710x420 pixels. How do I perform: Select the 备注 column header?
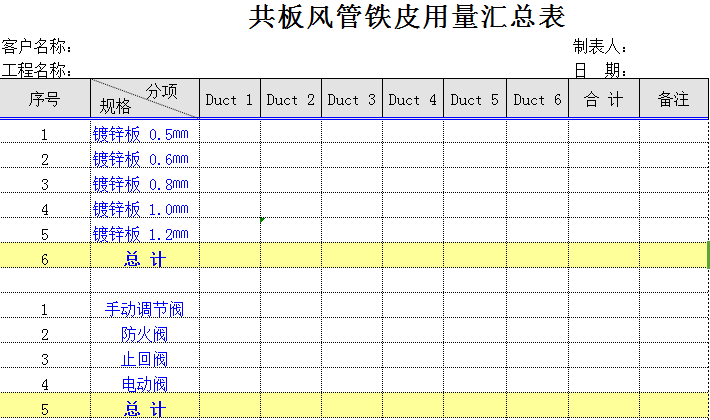coord(674,99)
